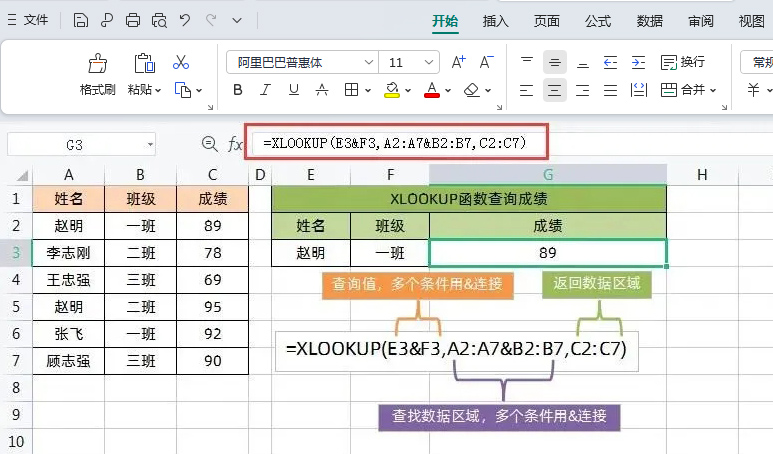Open print preview icon

pyautogui.click(x=159, y=20)
